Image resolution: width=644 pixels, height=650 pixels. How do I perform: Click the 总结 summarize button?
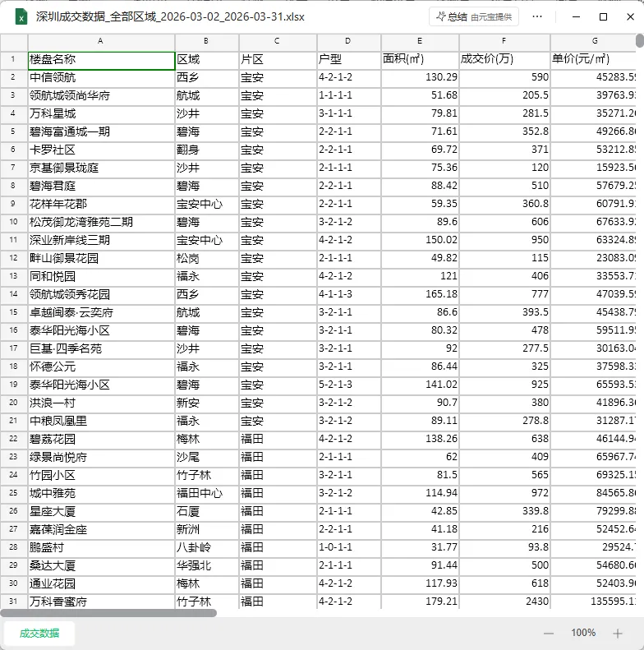click(x=474, y=17)
